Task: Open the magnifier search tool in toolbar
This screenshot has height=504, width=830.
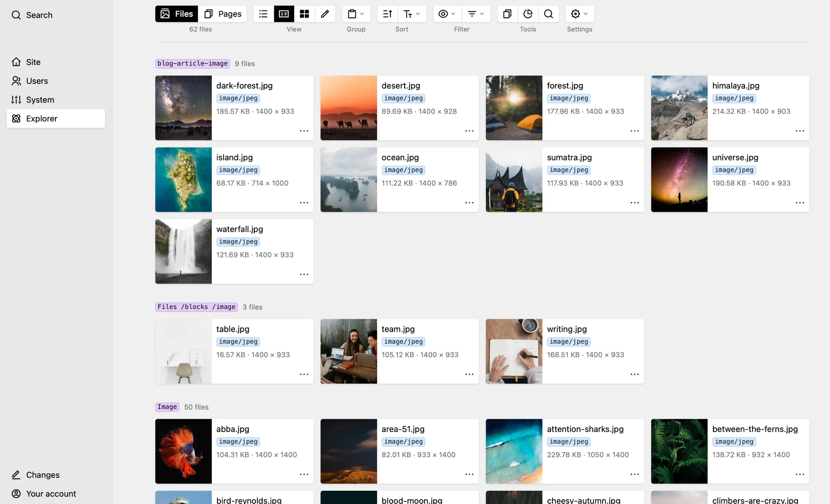Action: point(549,14)
